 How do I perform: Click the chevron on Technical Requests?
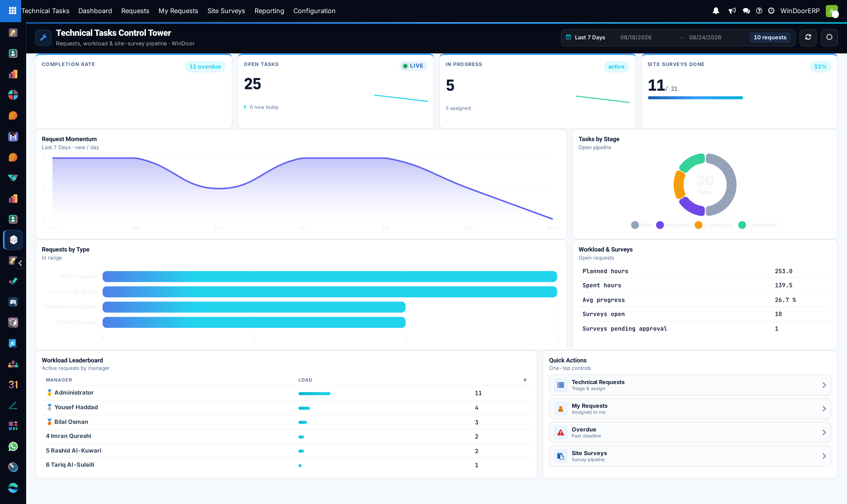point(824,385)
